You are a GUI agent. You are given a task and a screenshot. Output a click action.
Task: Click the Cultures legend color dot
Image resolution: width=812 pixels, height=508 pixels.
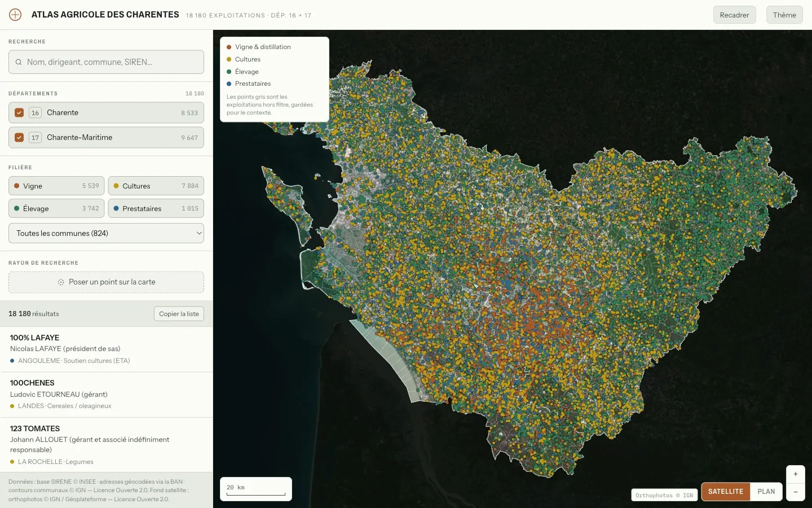pyautogui.click(x=229, y=59)
